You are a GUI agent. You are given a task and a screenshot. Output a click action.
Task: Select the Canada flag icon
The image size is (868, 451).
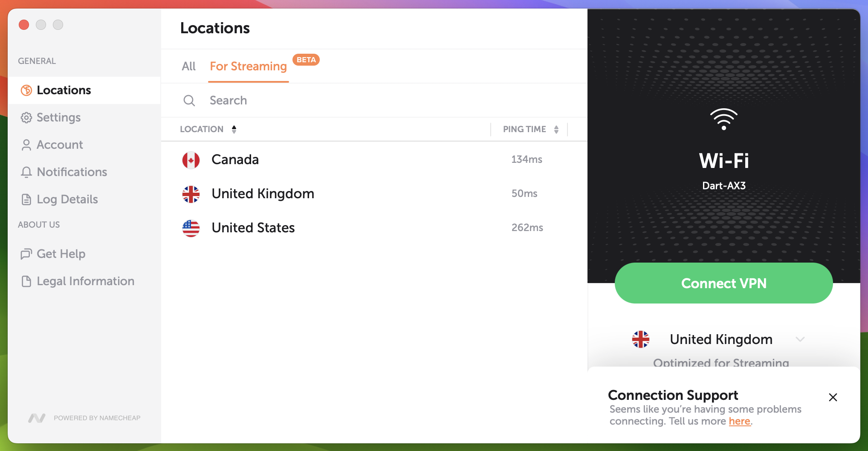click(x=191, y=160)
